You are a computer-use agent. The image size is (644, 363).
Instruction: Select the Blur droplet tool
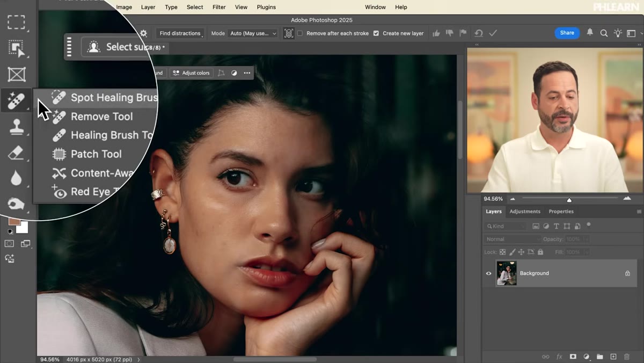(16, 178)
